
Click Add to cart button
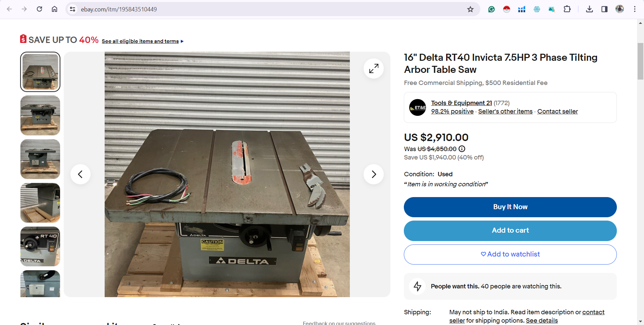tap(510, 231)
